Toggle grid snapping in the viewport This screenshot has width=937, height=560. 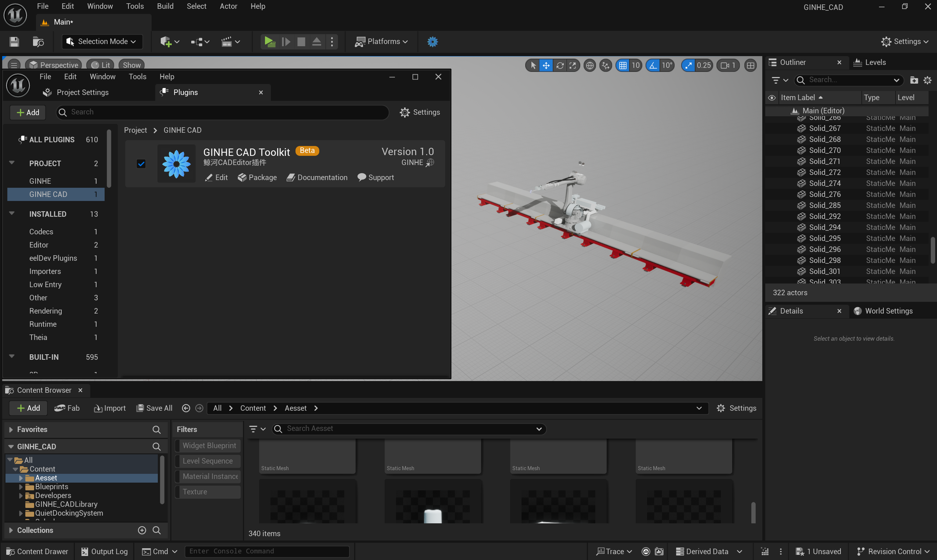coord(622,65)
